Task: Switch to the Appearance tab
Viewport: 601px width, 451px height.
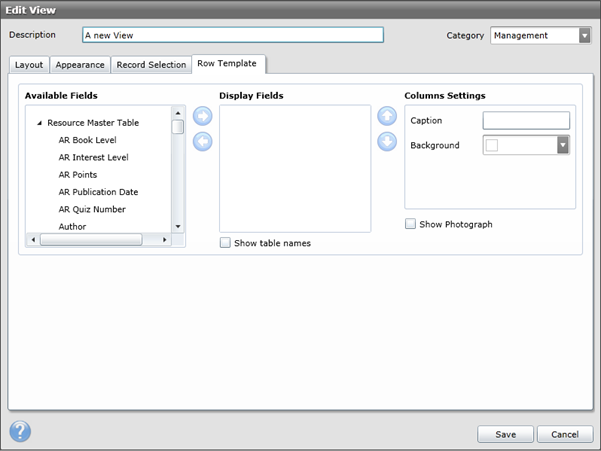Action: coord(80,65)
